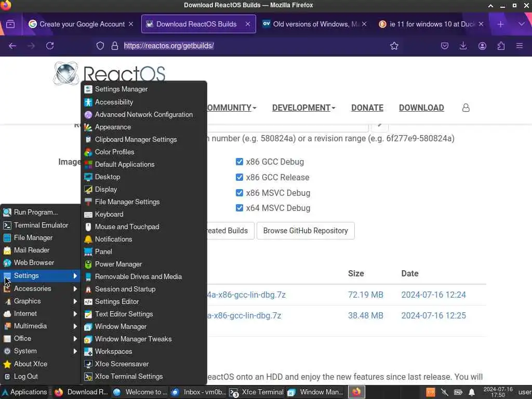The height and width of the screenshot is (399, 532).
Task: Click the Accessibility icon in Settings submenu
Action: [88, 102]
